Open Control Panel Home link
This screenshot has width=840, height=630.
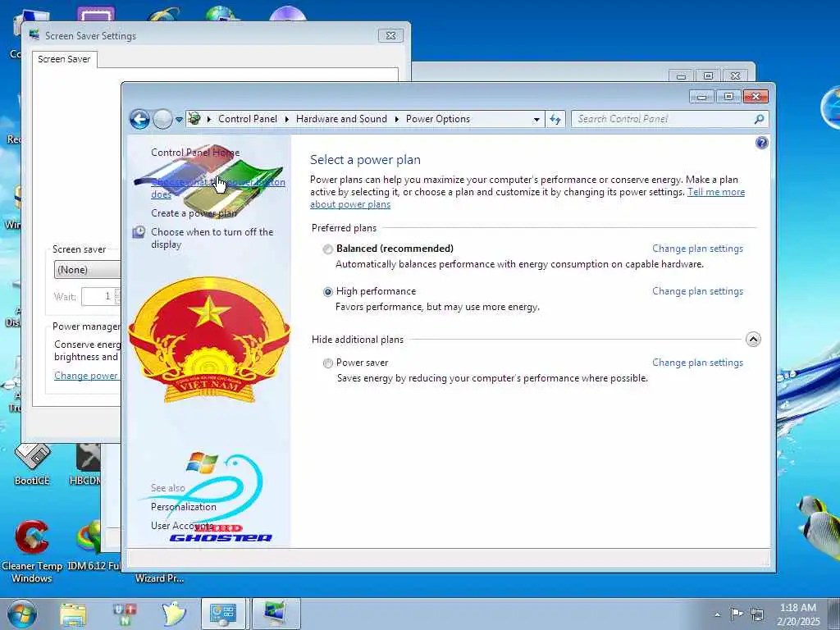pos(195,152)
